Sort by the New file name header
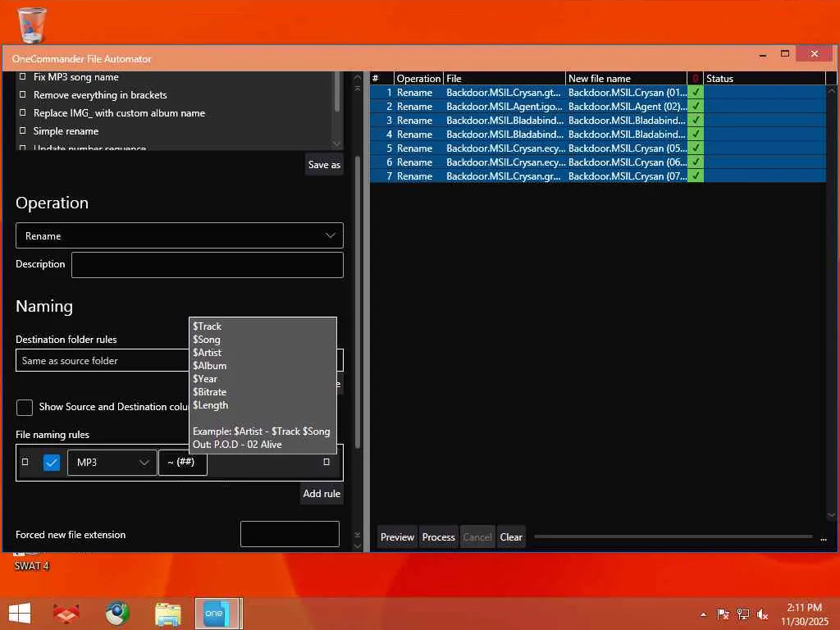Viewport: 840px width, 630px height. coord(626,78)
